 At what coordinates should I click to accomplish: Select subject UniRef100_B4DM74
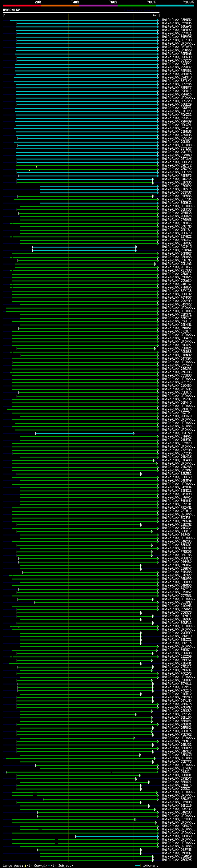pos(177,650)
